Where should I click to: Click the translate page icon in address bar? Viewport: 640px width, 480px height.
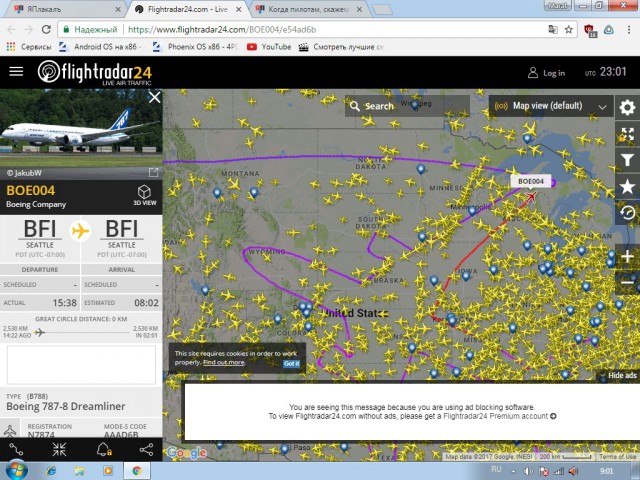point(553,29)
